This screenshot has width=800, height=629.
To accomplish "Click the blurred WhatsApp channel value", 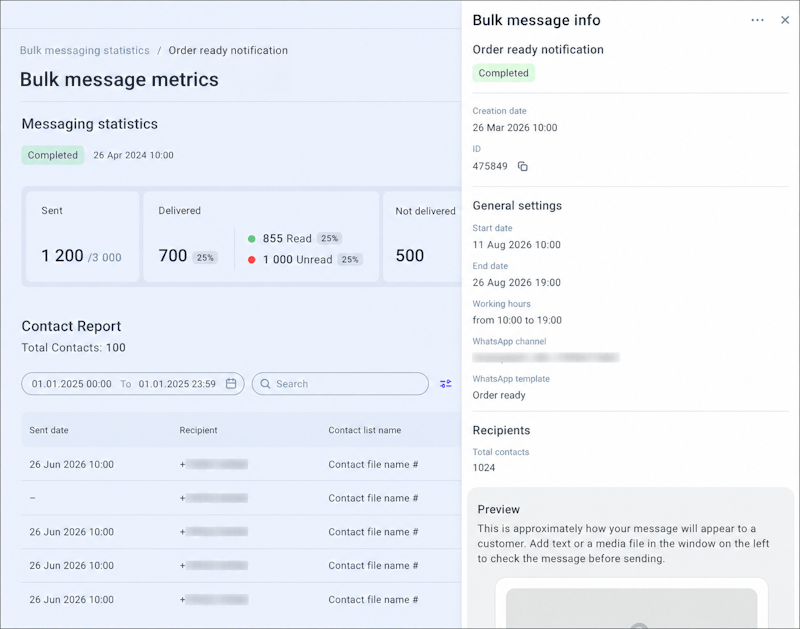I will pyautogui.click(x=546, y=358).
